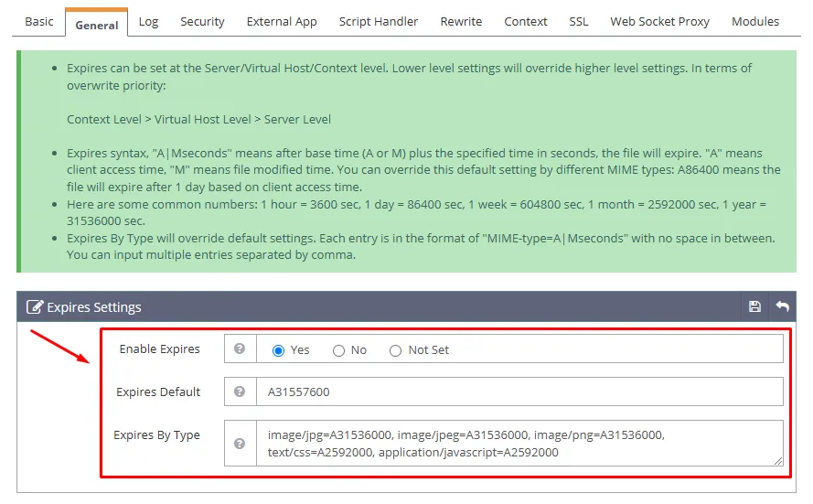This screenshot has width=813, height=504.
Task: Open the Script Handler tab
Action: (379, 21)
